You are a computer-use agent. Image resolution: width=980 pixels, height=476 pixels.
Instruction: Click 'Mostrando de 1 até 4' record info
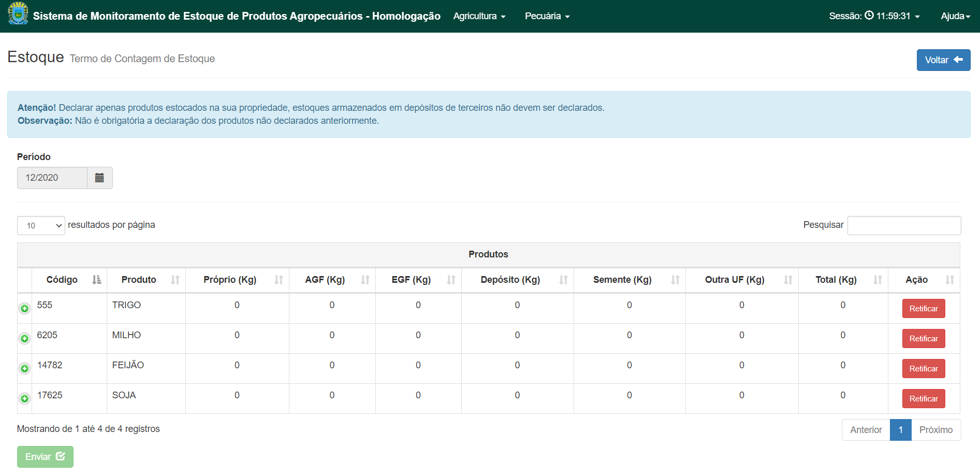click(88, 429)
